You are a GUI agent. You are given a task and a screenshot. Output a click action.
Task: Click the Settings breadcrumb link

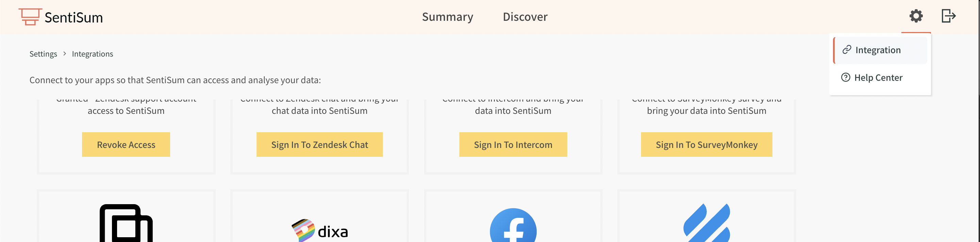[43, 54]
